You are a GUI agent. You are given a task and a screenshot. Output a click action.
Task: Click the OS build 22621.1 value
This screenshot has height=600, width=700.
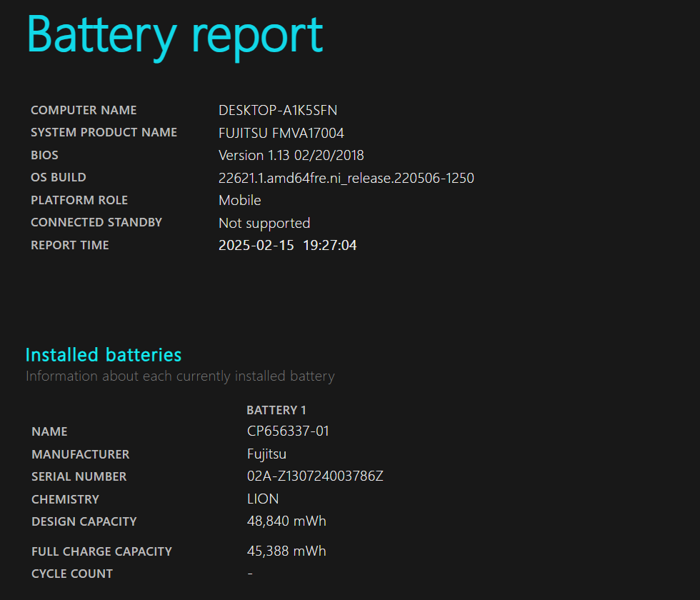tap(346, 178)
